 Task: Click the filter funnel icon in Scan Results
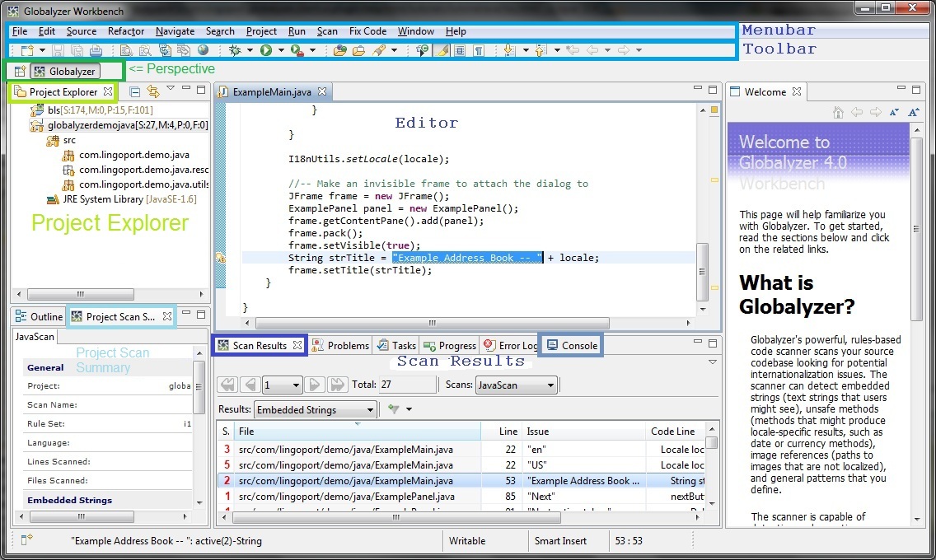(394, 409)
